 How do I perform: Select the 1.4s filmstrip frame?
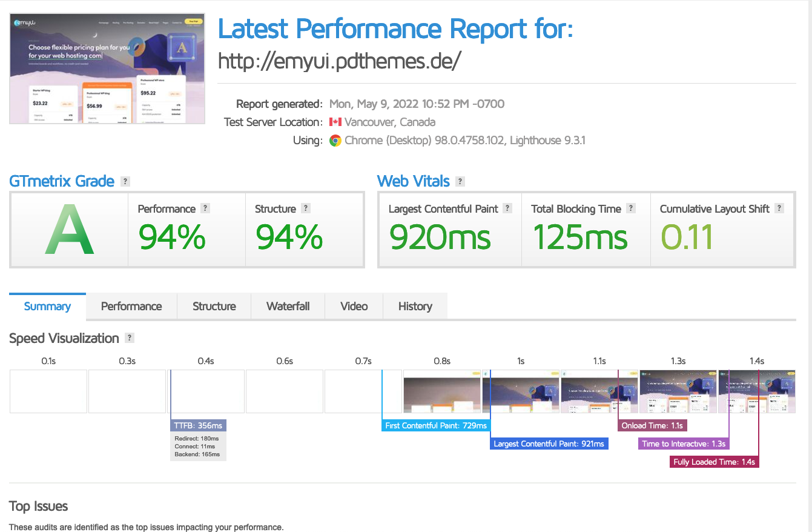click(757, 391)
